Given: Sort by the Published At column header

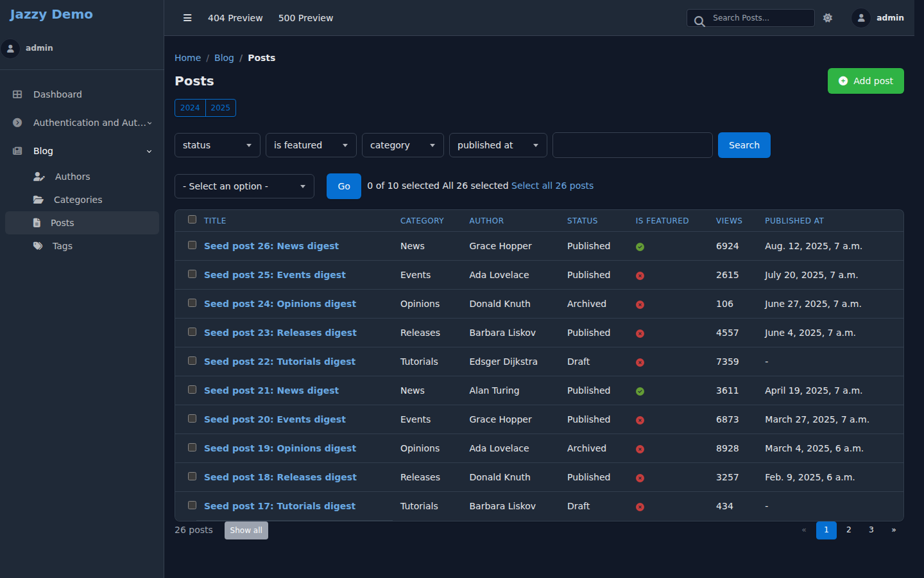Looking at the screenshot, I should coord(794,221).
